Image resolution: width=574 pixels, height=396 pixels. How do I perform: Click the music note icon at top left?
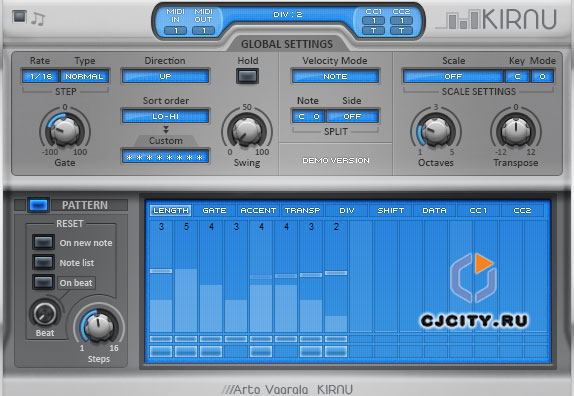point(37,19)
